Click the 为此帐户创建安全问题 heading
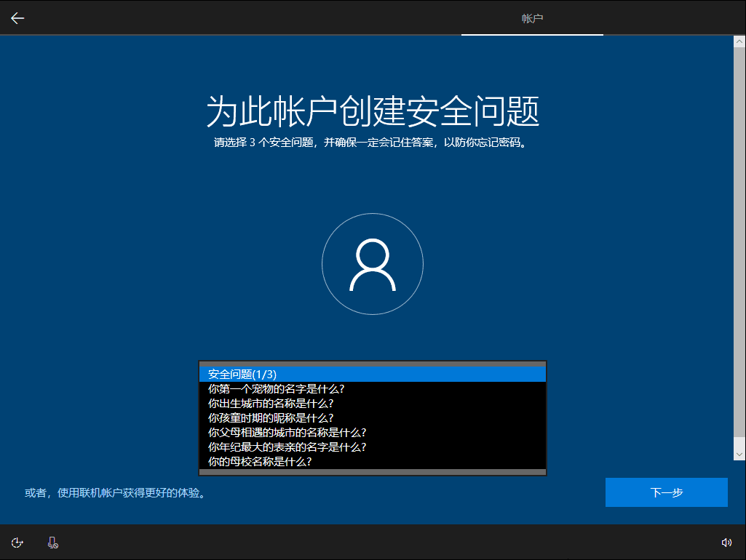This screenshot has width=746, height=560. tap(373, 111)
